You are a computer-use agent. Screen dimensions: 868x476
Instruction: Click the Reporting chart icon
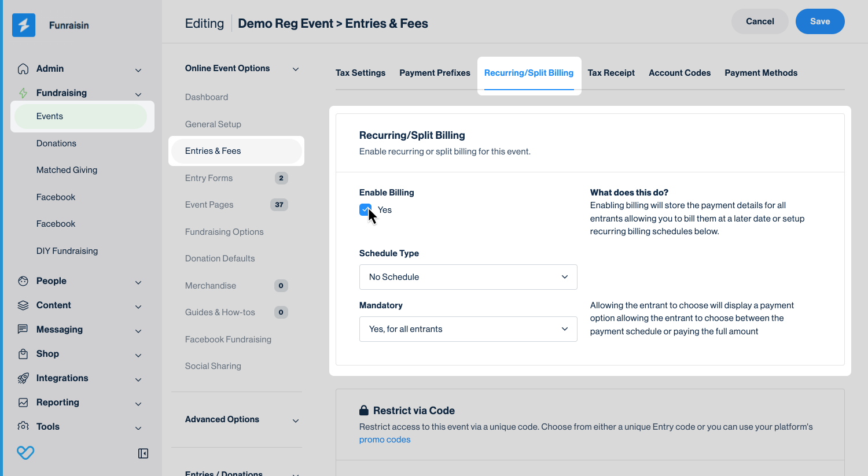pos(23,403)
